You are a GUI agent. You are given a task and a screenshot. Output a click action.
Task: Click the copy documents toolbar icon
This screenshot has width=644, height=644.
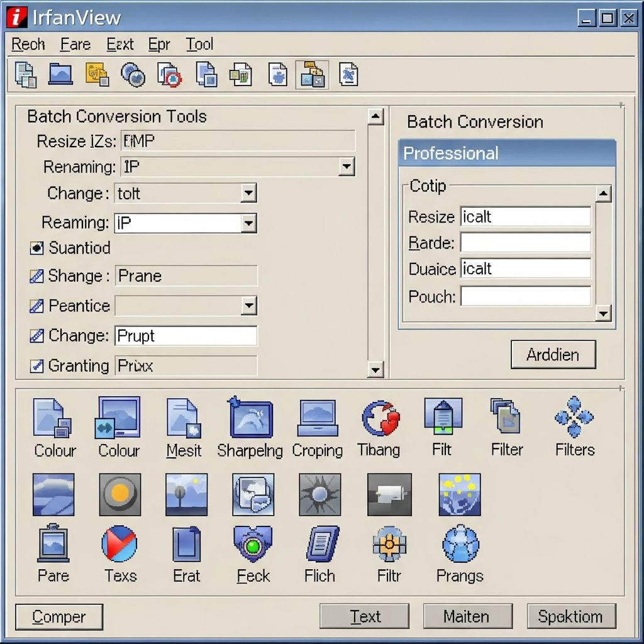[x=25, y=75]
